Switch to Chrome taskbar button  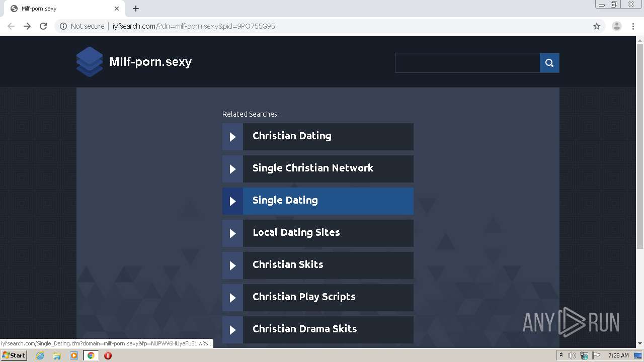(91, 355)
